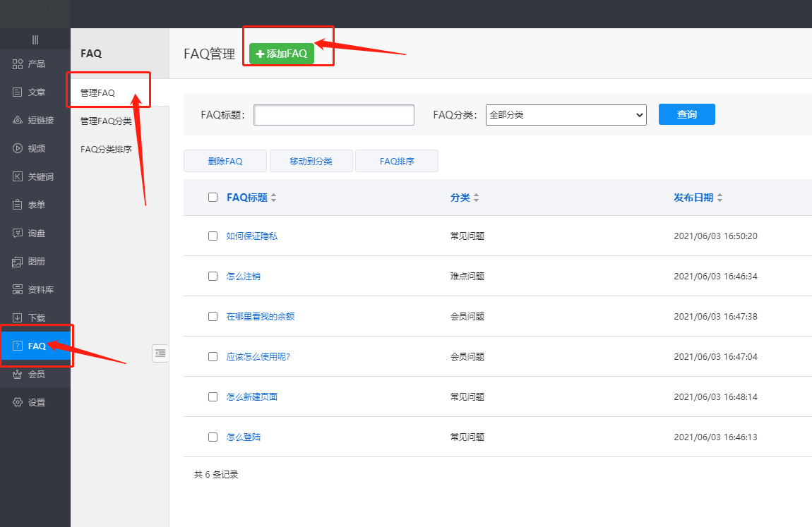This screenshot has width=812, height=527.
Task: Click the 设置 settings gear icon
Action: 18,403
